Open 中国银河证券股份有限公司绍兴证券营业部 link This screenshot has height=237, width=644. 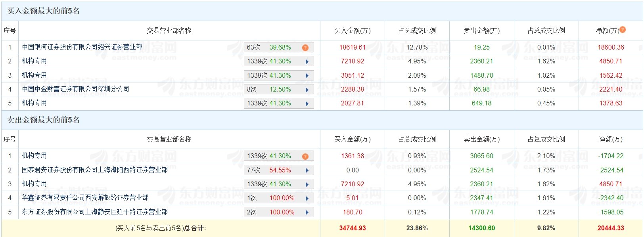(x=82, y=47)
